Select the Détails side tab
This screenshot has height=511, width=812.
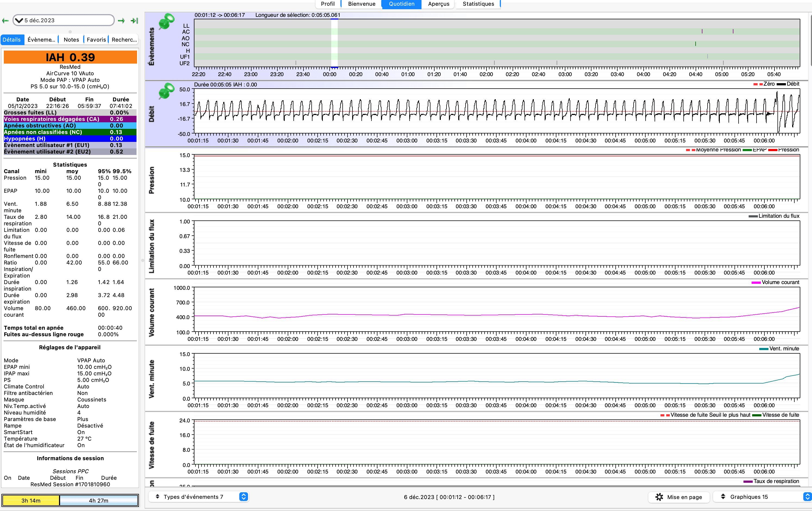[12, 39]
